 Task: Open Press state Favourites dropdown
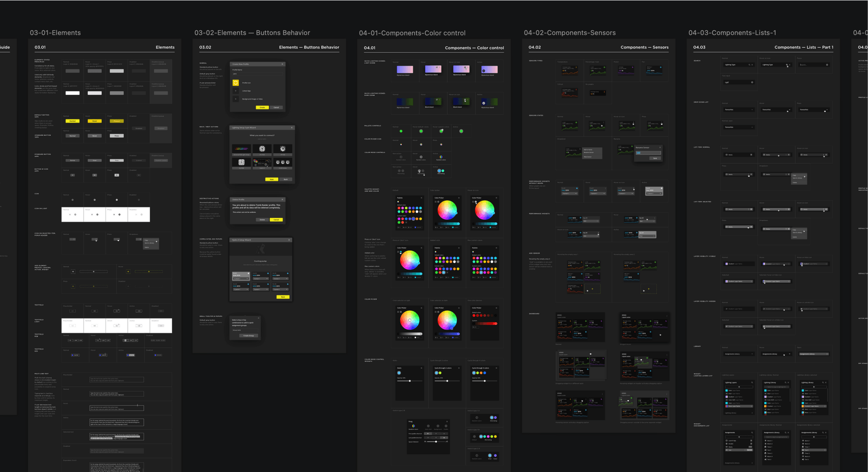coord(814,110)
